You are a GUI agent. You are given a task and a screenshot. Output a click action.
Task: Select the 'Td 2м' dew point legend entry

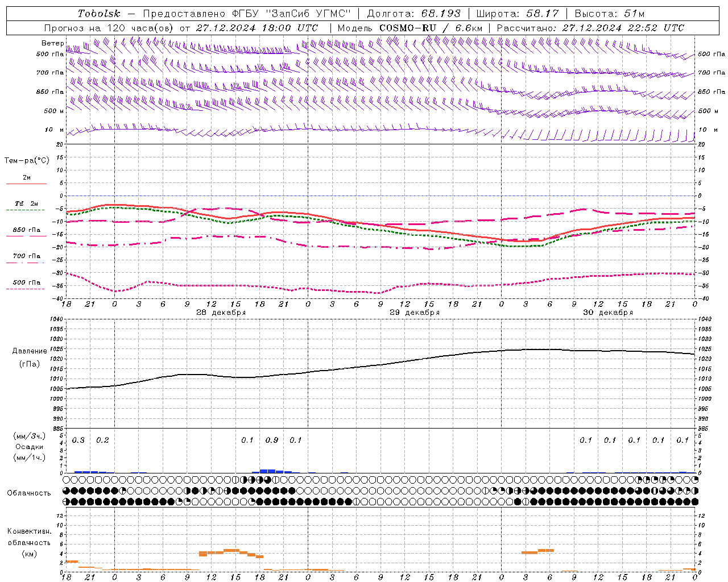tap(26, 203)
